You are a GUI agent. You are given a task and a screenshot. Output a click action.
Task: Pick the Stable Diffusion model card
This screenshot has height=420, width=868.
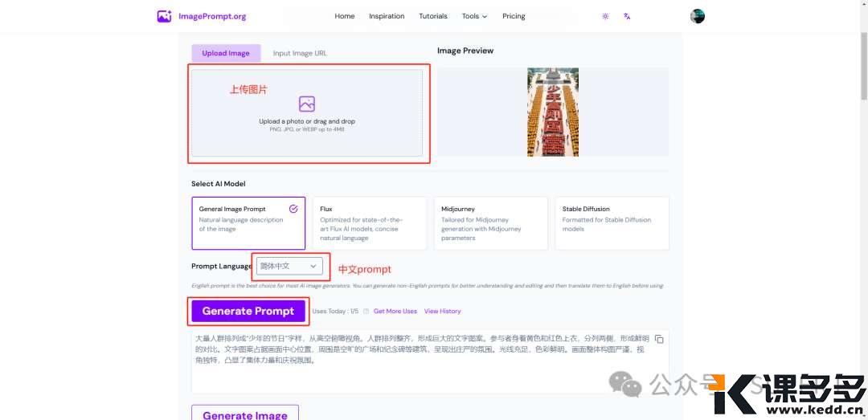point(612,223)
